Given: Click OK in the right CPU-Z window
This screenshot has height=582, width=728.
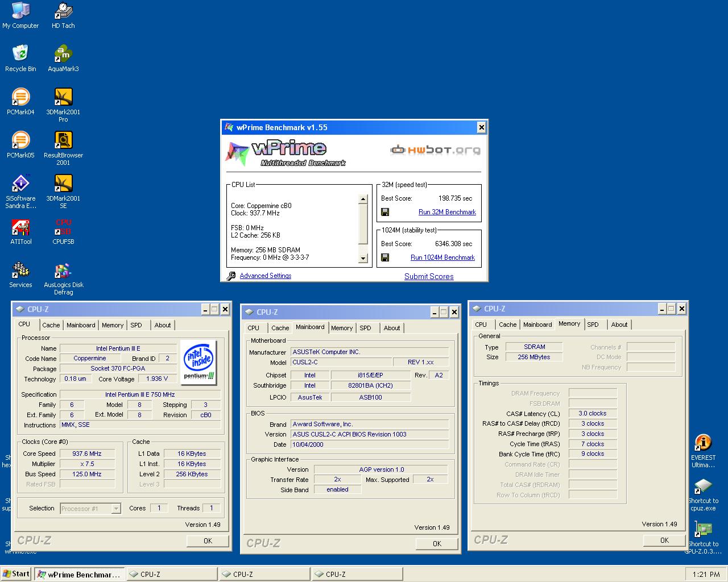Looking at the screenshot, I should 664,541.
